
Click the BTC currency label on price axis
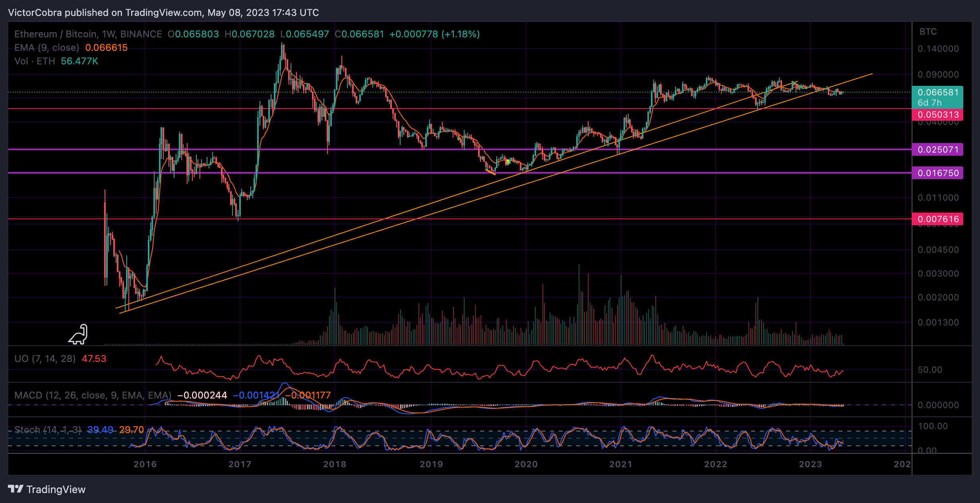tap(928, 31)
